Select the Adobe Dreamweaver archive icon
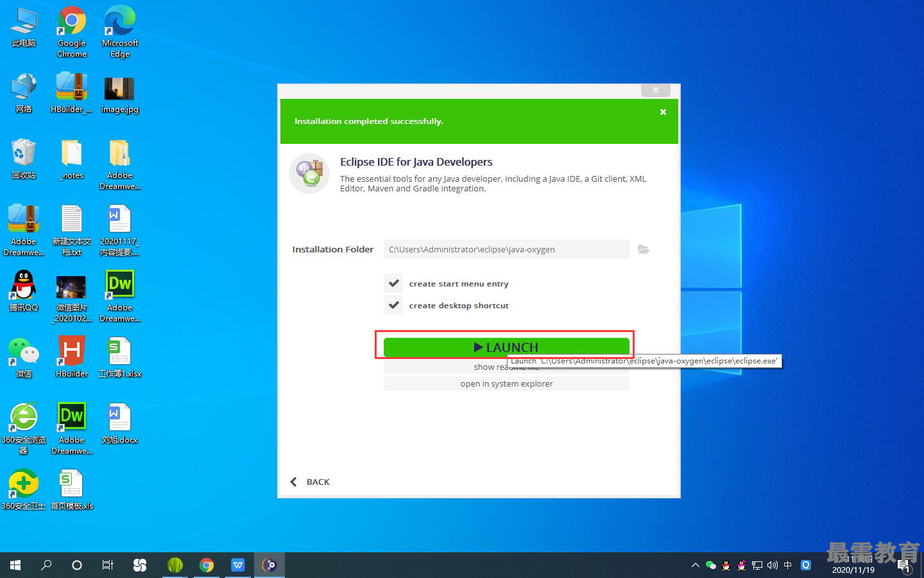Screen dimensions: 924x578 (24, 231)
